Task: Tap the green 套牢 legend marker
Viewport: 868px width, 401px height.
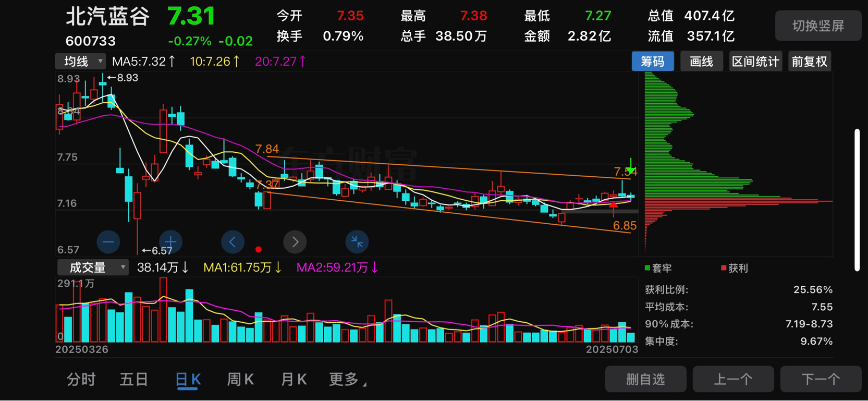Action: pos(647,268)
